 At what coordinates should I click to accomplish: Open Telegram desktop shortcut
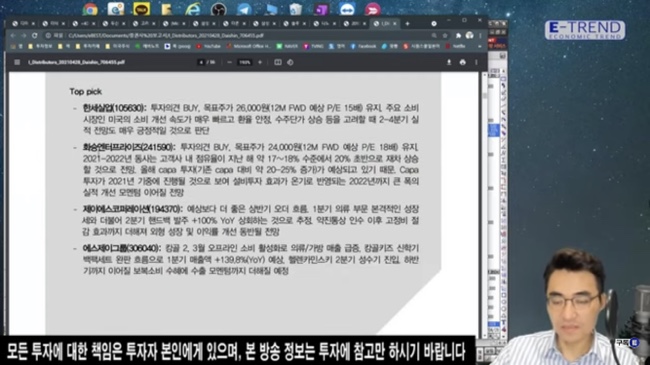[x=244, y=9]
